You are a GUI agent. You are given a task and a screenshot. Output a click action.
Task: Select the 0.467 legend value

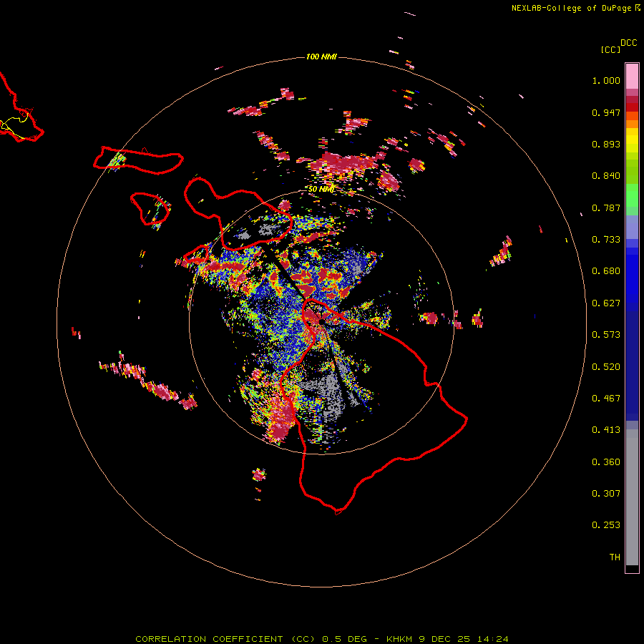point(606,399)
